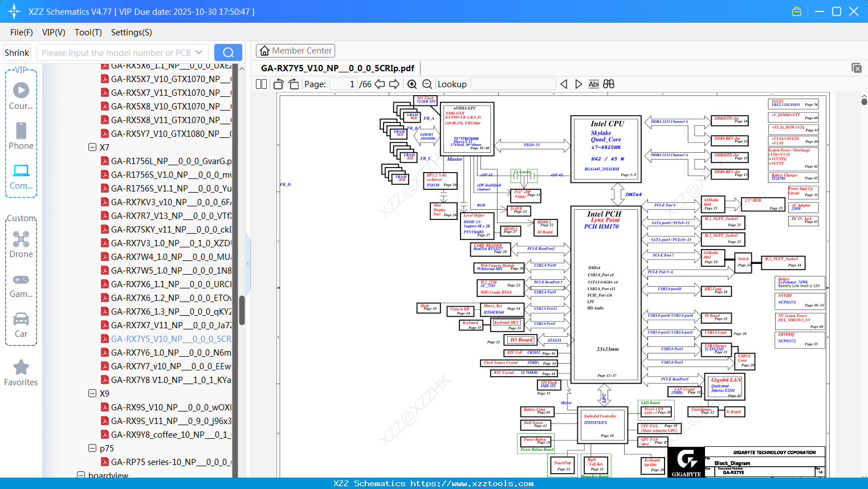Open GA-RX7X6_1.1_NP file
Viewport: 868px width, 489px height.
(x=171, y=284)
